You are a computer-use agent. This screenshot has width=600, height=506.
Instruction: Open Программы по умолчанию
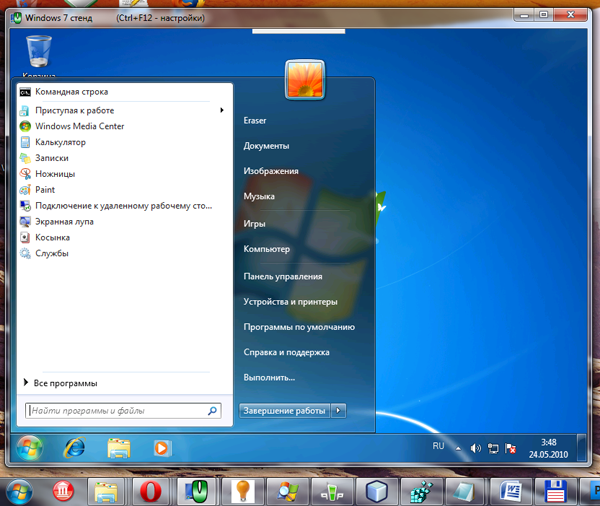point(299,327)
